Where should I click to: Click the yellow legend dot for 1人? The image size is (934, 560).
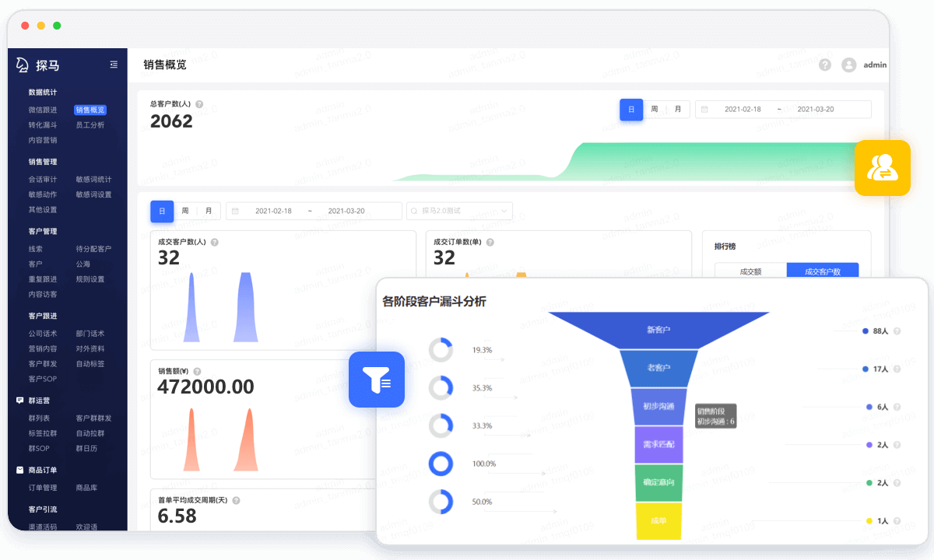[869, 521]
